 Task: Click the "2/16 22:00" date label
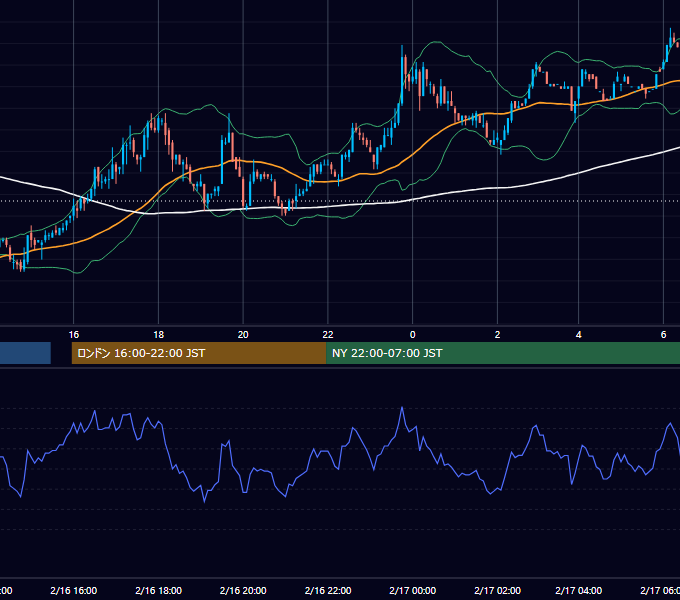tap(328, 590)
